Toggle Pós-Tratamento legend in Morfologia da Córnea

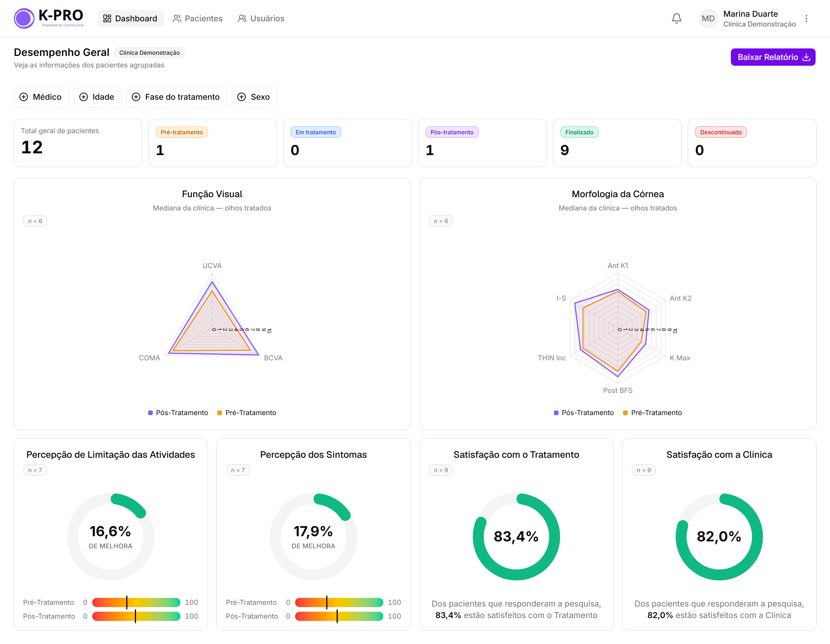(584, 413)
